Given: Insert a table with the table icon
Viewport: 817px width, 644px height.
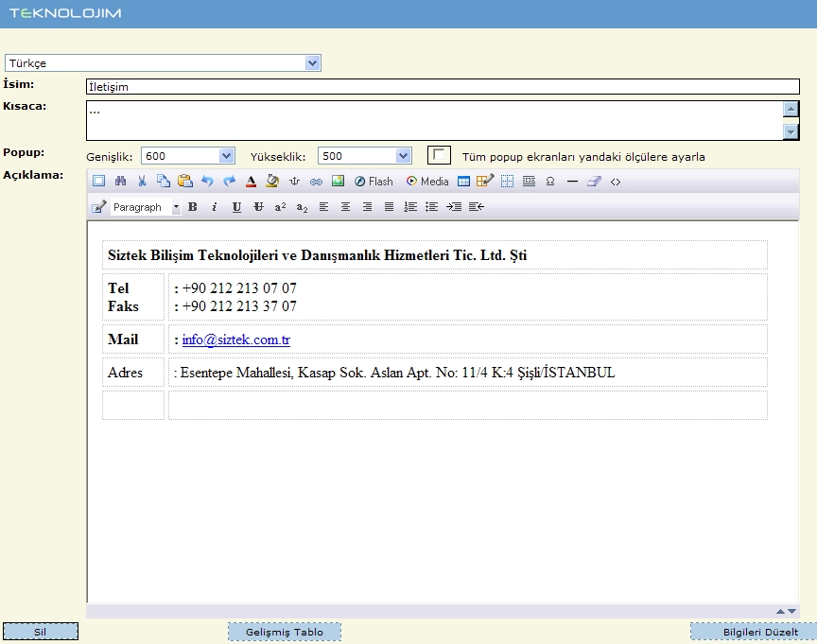Looking at the screenshot, I should click(x=463, y=181).
